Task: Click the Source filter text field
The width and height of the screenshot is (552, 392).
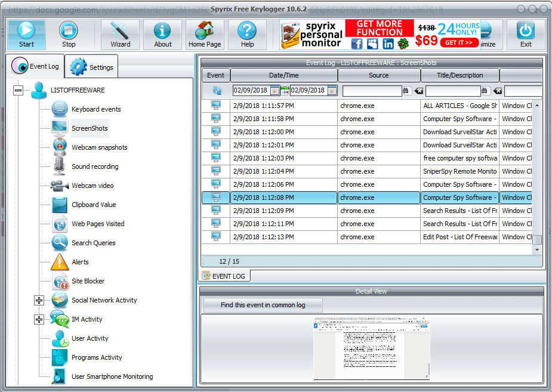Action: click(372, 91)
